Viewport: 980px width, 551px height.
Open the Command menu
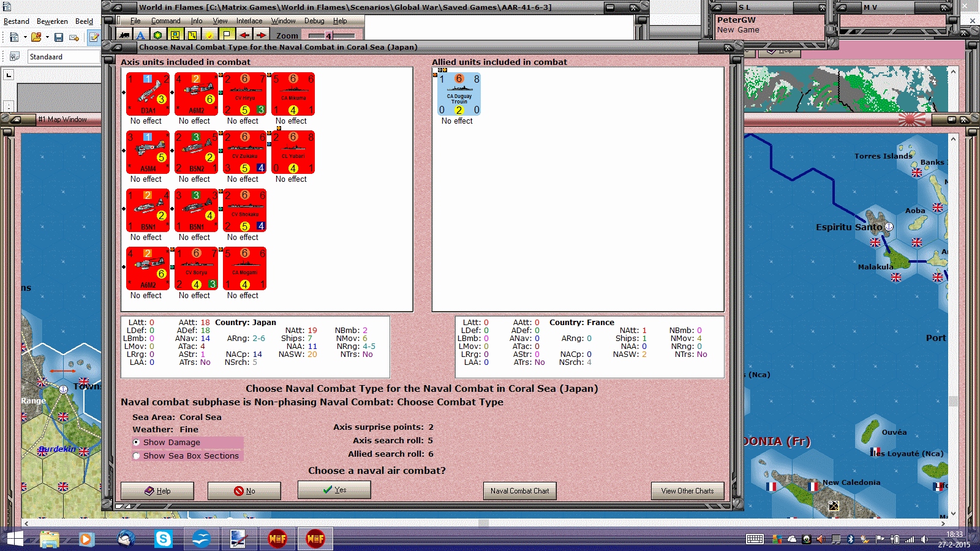pyautogui.click(x=165, y=21)
